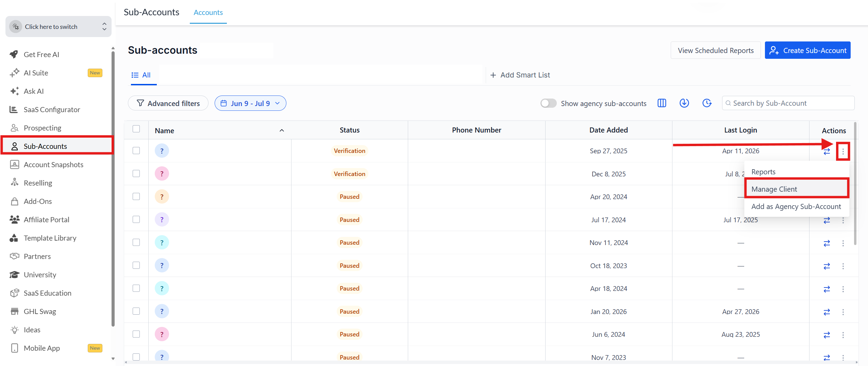
Task: Choose Add as Agency Sub-Account option
Action: click(796, 207)
